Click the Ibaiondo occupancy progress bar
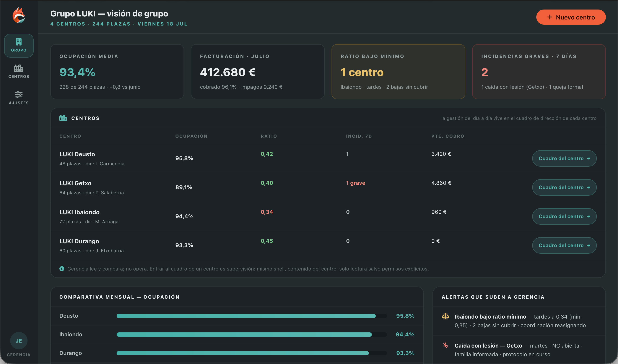The width and height of the screenshot is (618, 364). pos(252,335)
